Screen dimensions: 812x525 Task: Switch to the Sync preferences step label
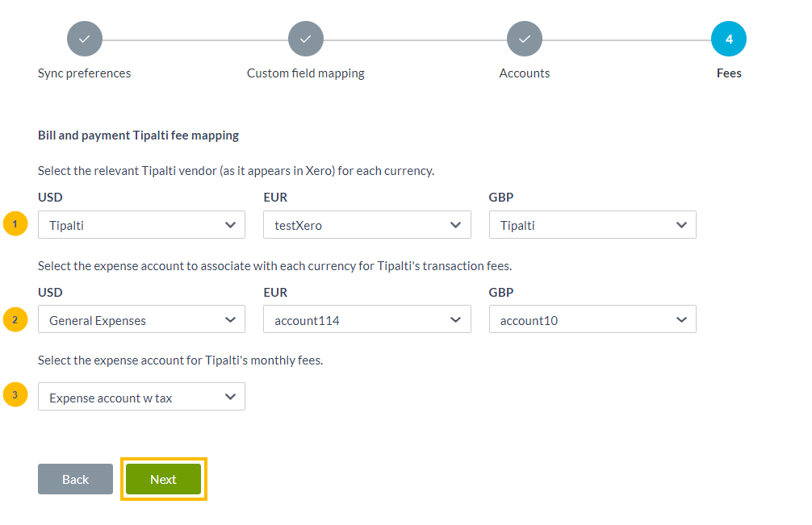pyautogui.click(x=84, y=73)
